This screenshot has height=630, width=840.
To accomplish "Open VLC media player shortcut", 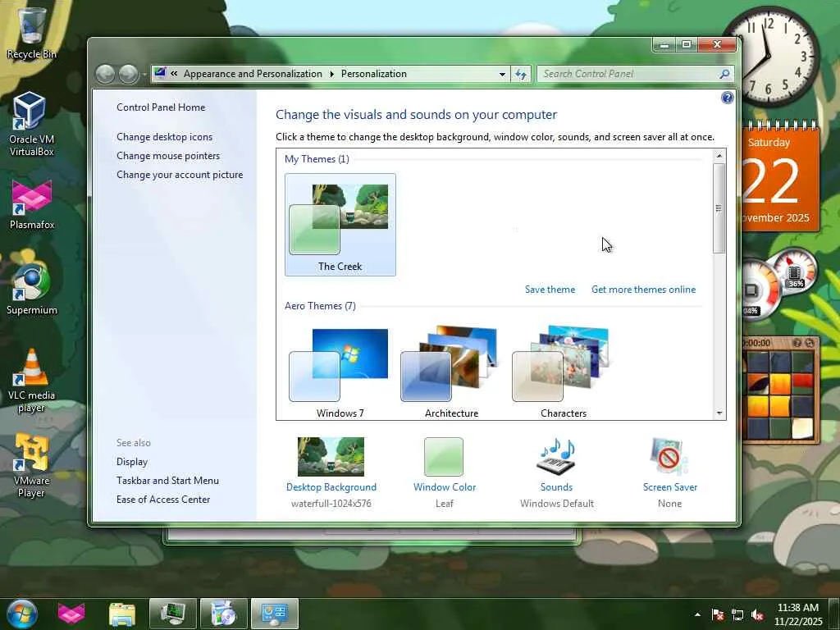I will pos(32,381).
